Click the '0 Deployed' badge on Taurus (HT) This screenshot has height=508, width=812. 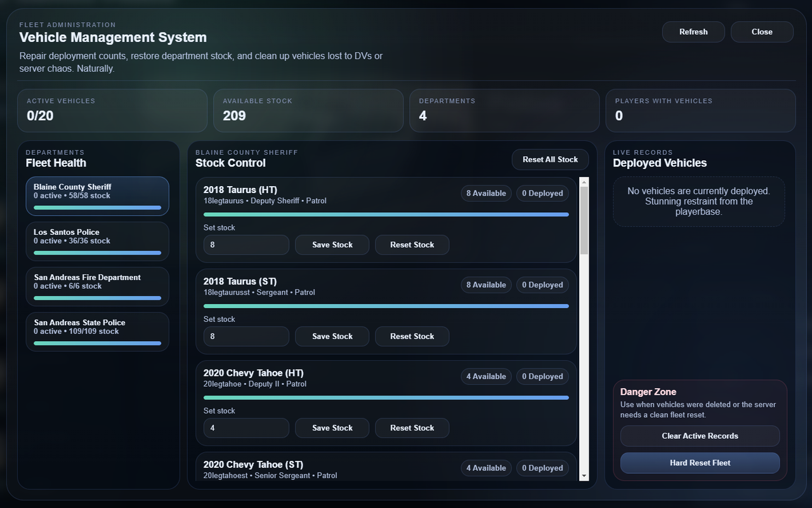point(542,193)
